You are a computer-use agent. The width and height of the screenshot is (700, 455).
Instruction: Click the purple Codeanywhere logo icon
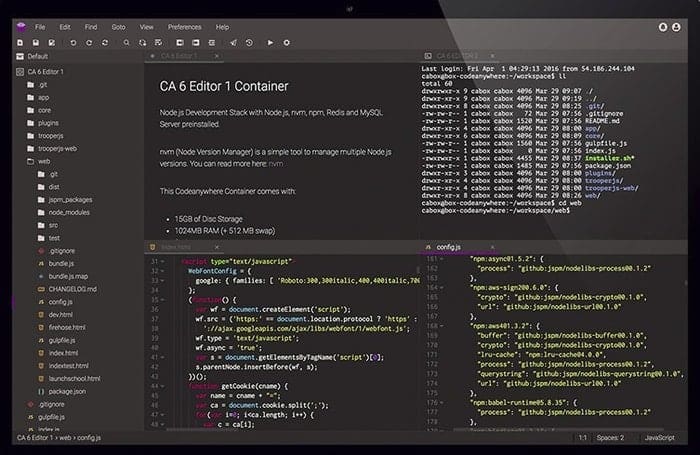pyautogui.click(x=21, y=27)
